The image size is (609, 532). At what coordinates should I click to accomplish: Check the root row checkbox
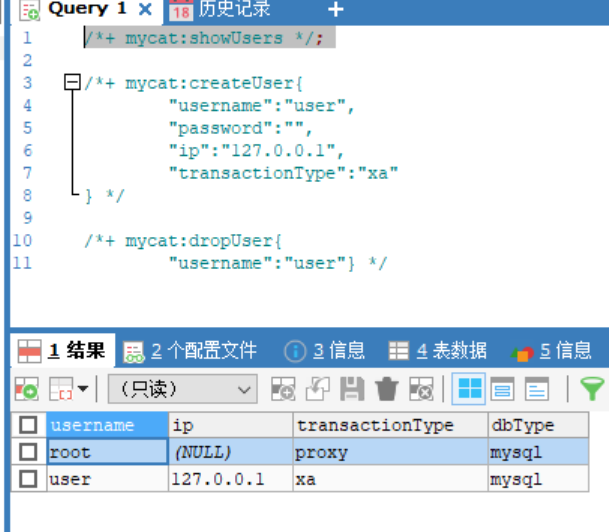(28, 452)
